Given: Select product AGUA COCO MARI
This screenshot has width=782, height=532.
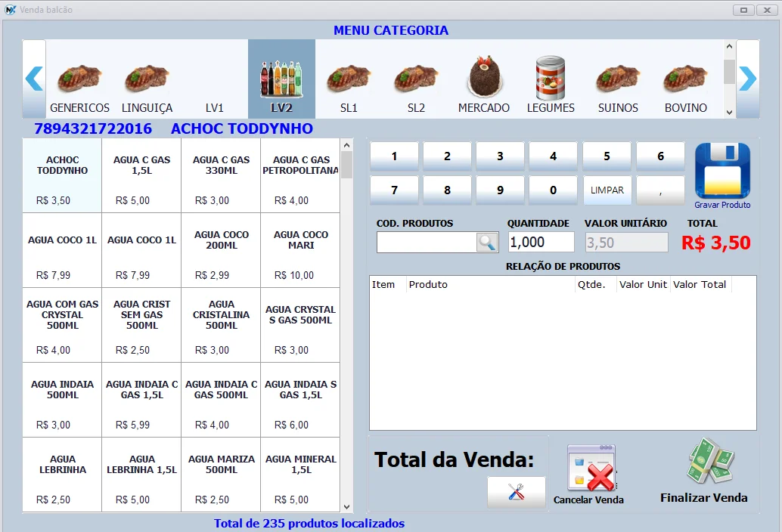Looking at the screenshot, I should tap(300, 251).
